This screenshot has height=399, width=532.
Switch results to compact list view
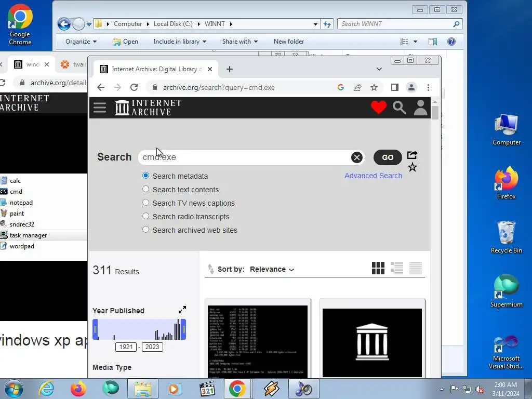[x=415, y=268]
